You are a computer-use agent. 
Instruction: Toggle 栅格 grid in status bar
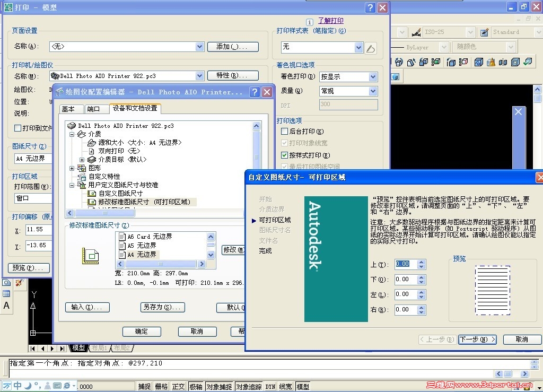161,387
